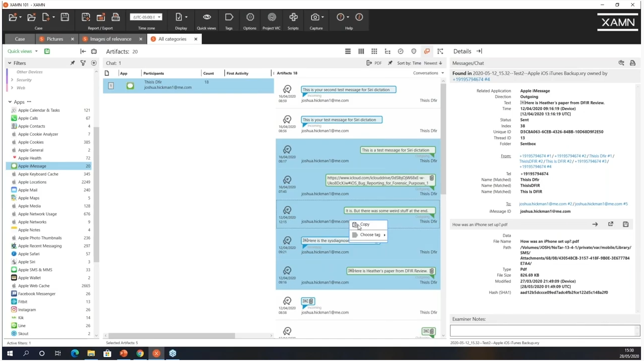Image resolution: width=644 pixels, height=361 pixels.
Task: Collapse the Apps filter group
Action: point(9,102)
